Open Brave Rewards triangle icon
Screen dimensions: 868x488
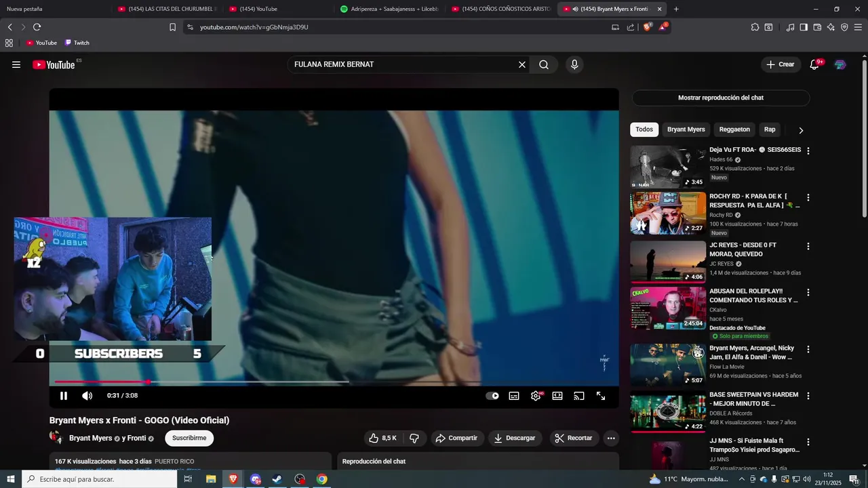pyautogui.click(x=663, y=27)
